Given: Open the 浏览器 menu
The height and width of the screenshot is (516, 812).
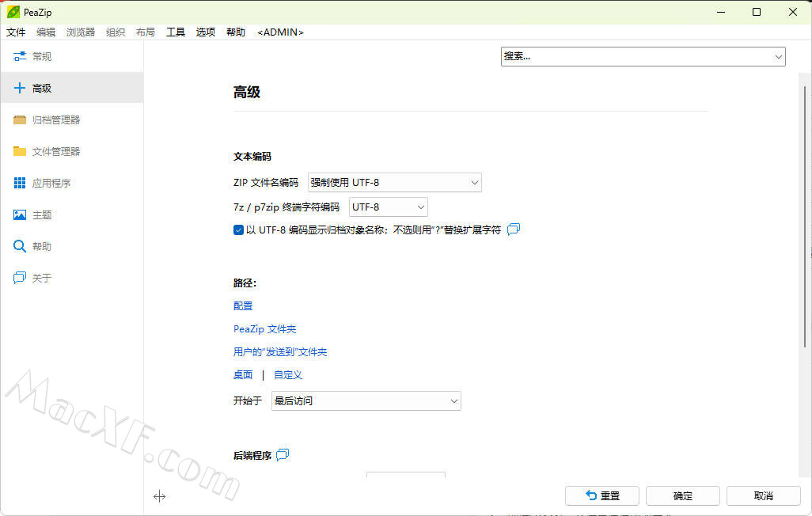Looking at the screenshot, I should coord(80,32).
